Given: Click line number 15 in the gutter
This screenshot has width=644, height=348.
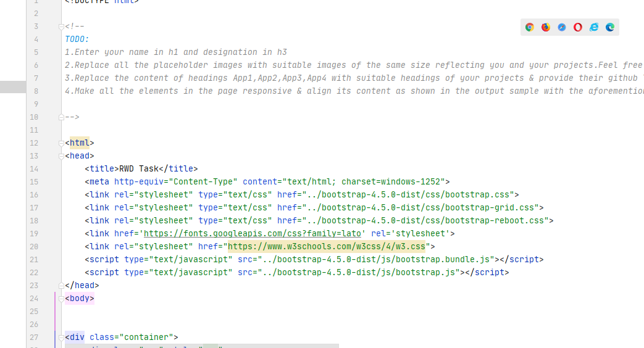Looking at the screenshot, I should coord(34,182).
